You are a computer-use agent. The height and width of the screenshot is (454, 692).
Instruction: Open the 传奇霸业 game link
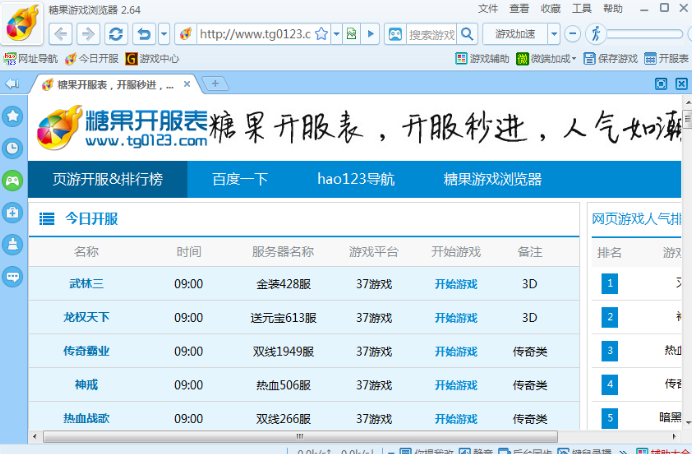pyautogui.click(x=86, y=351)
